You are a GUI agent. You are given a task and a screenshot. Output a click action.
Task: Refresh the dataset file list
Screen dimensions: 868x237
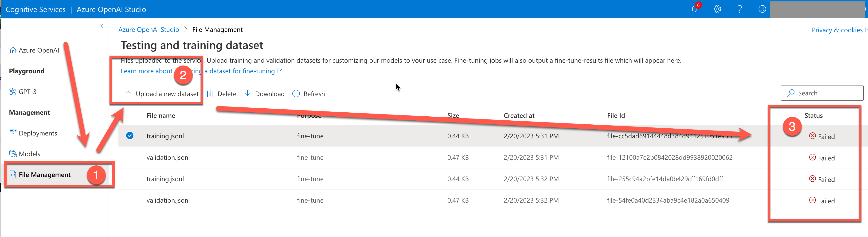point(309,94)
